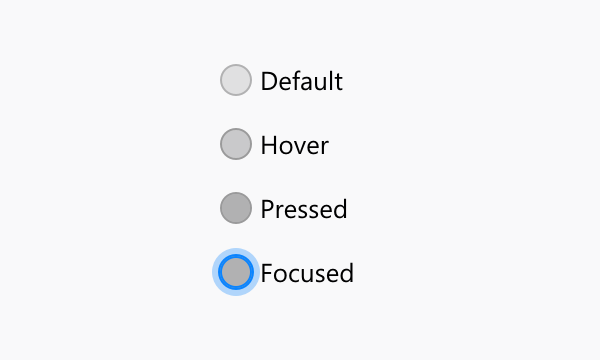Choose the Hover option by its text

pos(295,145)
